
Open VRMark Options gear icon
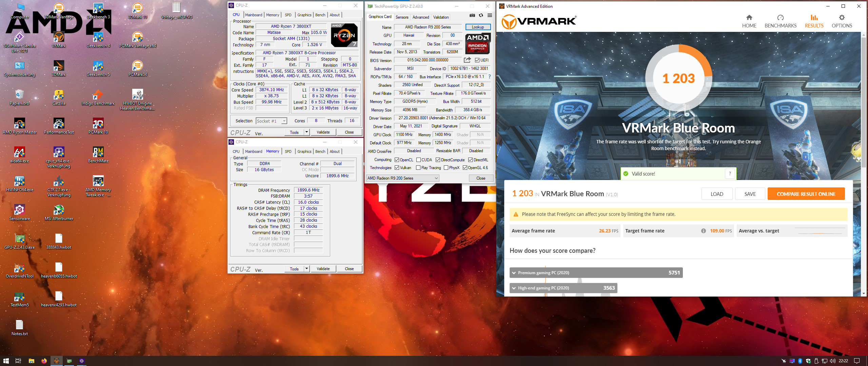[842, 17]
